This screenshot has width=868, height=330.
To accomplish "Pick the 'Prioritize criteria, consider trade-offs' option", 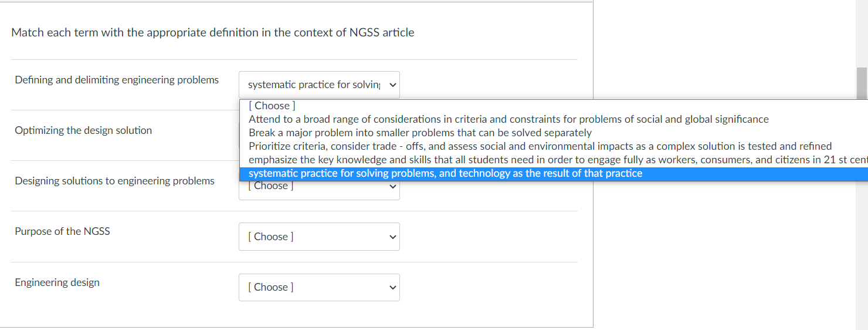I will click(x=540, y=146).
